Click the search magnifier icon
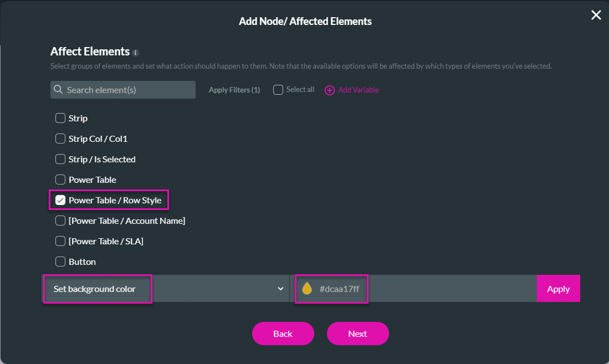The height and width of the screenshot is (364, 609). [x=58, y=89]
